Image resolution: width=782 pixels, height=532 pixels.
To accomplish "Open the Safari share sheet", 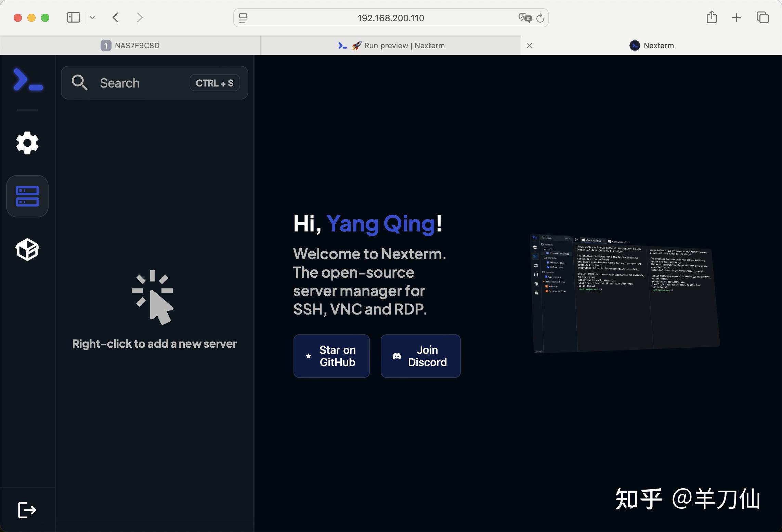I will [x=712, y=17].
